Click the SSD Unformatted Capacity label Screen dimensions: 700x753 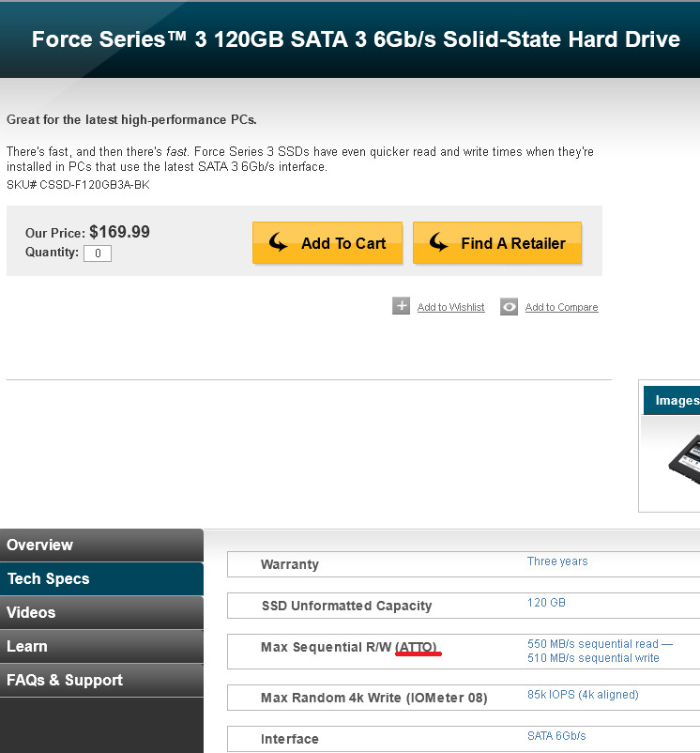(346, 606)
